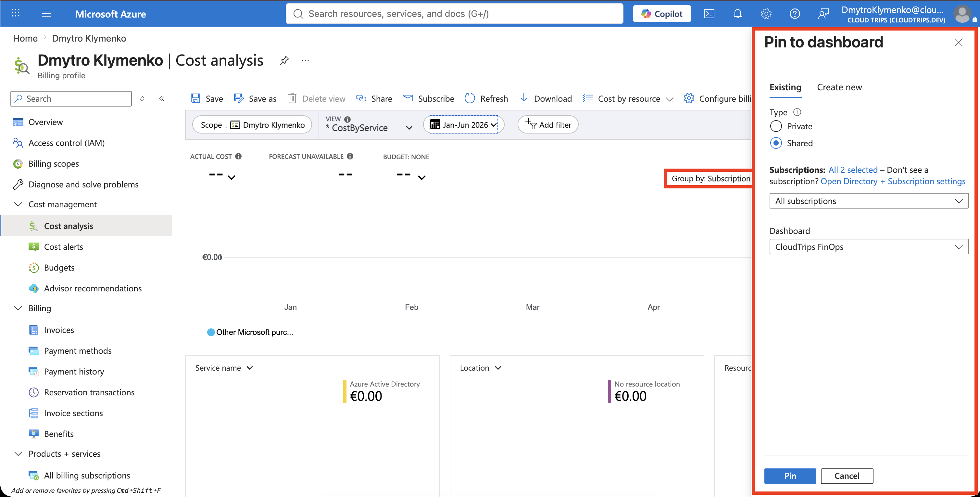Go to the Home breadcrumb

[25, 38]
